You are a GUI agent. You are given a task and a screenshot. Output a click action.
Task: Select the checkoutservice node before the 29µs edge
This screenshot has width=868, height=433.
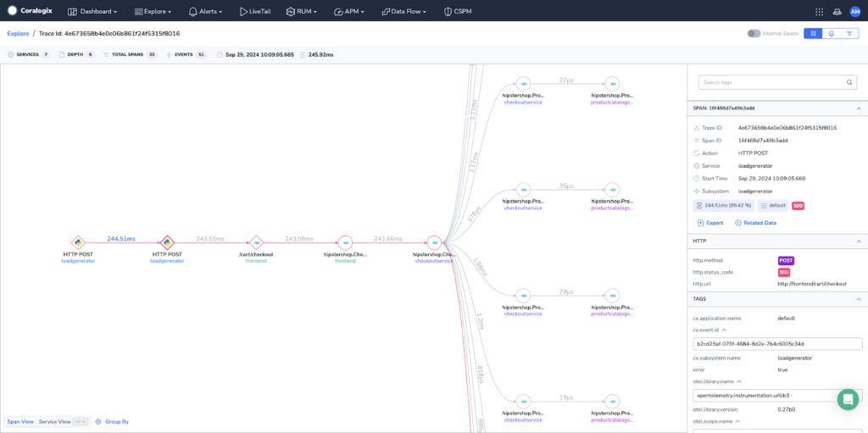(x=523, y=295)
